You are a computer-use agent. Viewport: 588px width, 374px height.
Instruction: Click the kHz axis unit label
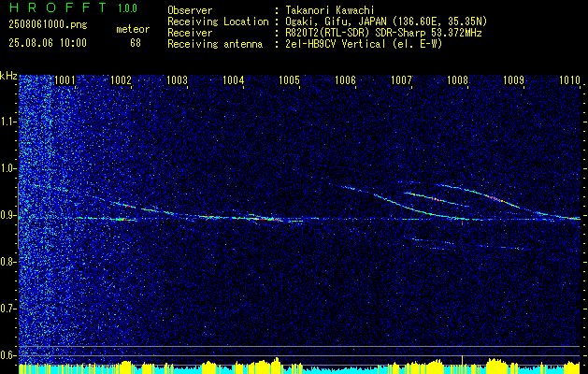click(x=8, y=76)
